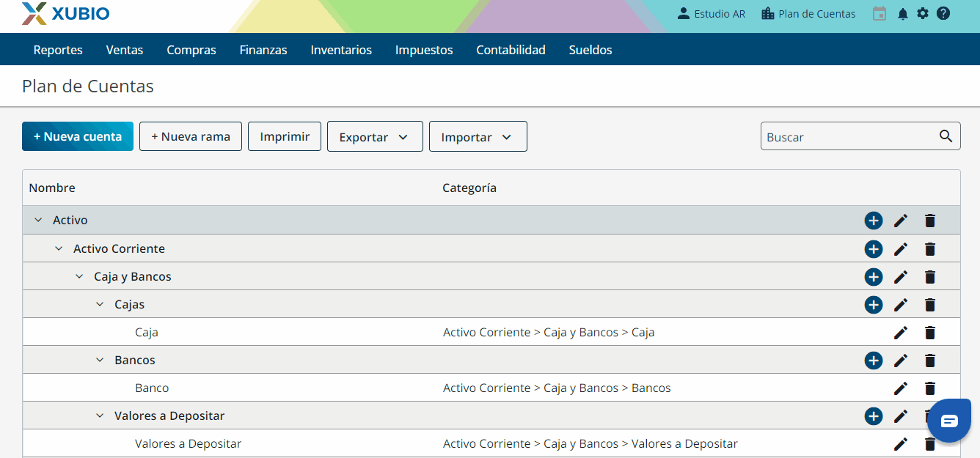
Task: Open notifications bell icon
Action: click(903, 13)
